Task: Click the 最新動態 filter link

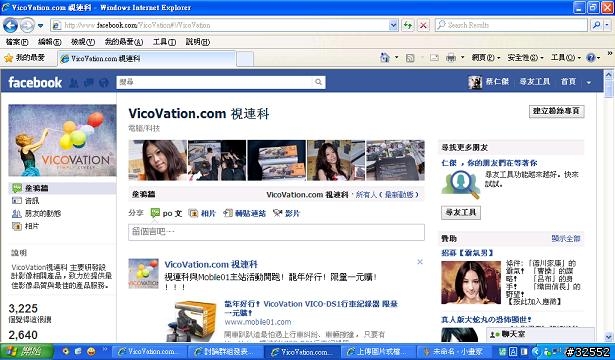Action: tap(399, 195)
